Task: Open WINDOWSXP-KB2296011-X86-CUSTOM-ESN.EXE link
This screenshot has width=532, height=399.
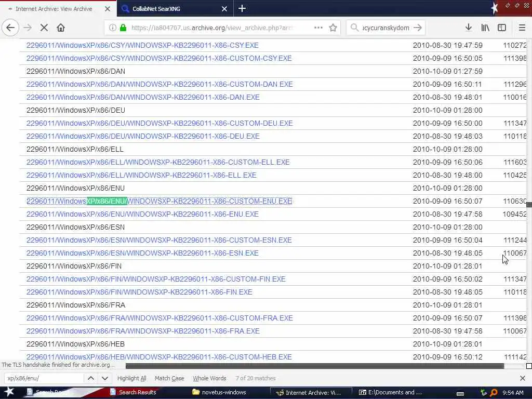Action: pyautogui.click(x=159, y=240)
